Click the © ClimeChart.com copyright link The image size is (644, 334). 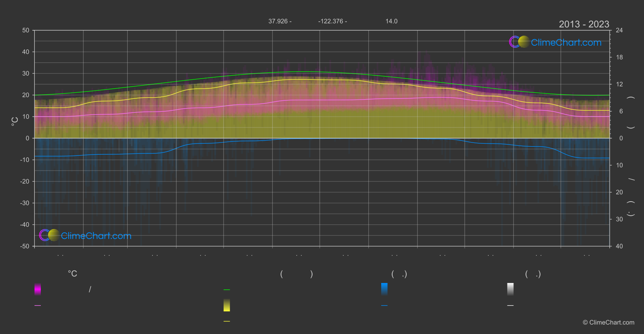point(608,323)
